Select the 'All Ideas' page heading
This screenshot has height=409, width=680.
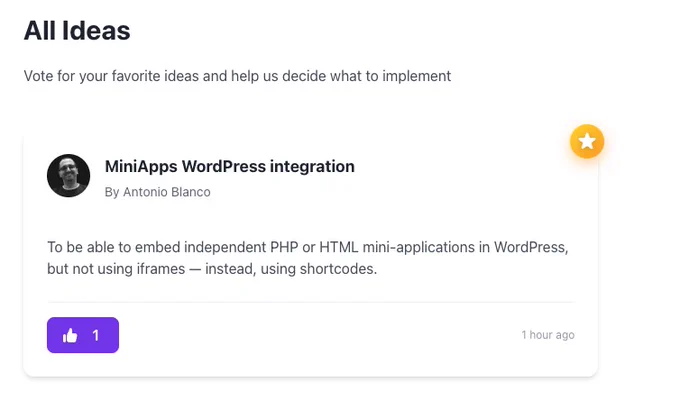[x=77, y=31]
